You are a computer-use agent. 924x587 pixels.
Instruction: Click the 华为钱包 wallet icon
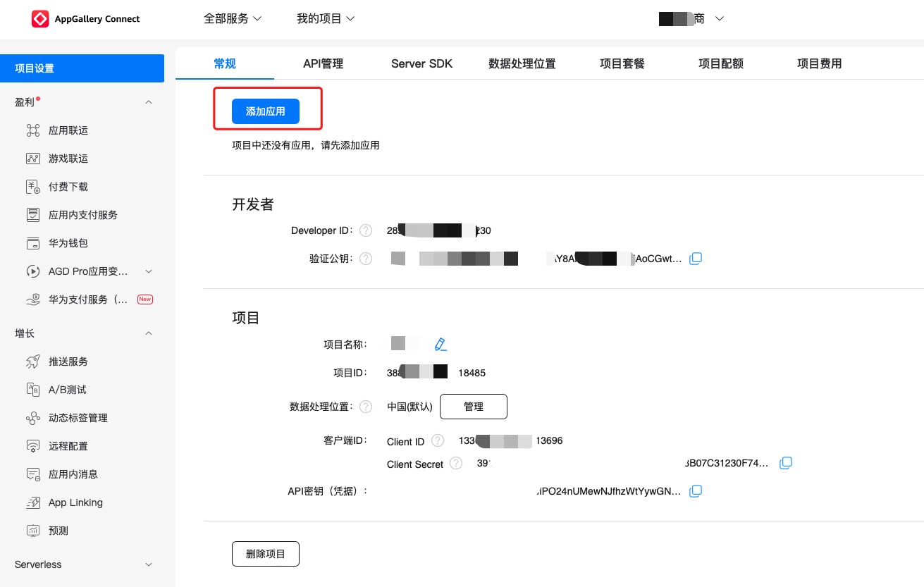33,243
